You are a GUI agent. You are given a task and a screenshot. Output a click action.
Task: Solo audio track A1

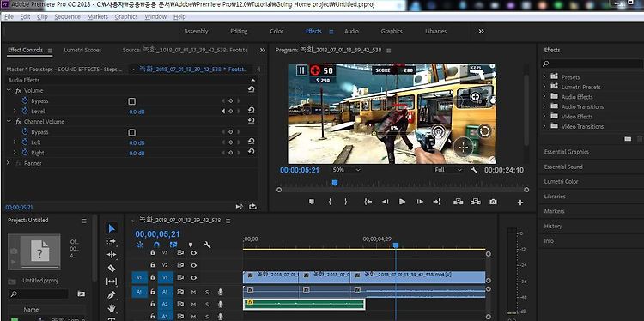pos(207,292)
